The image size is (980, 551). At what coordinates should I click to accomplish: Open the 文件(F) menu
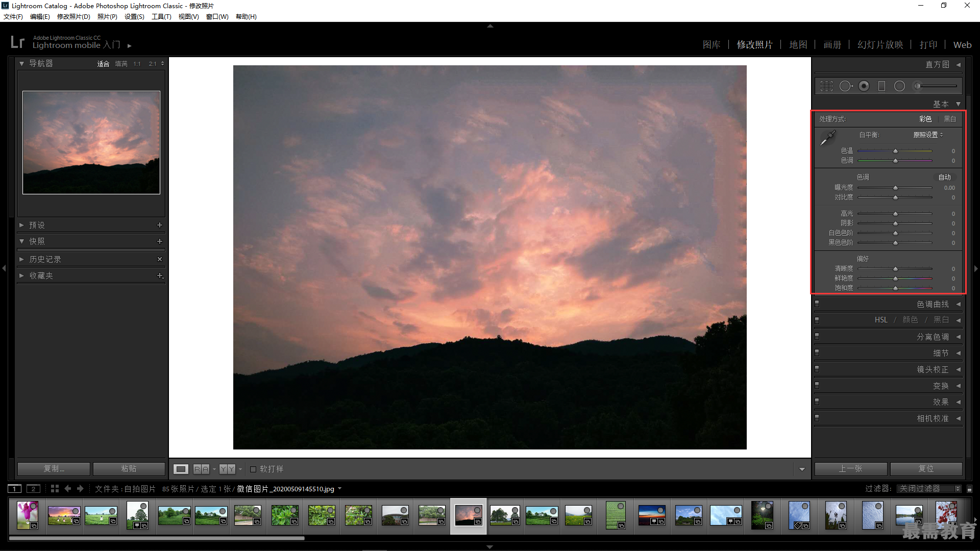pos(13,17)
